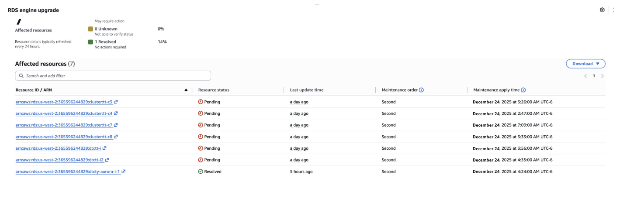Go to next page with right chevron
This screenshot has height=206, width=644.
[602, 76]
